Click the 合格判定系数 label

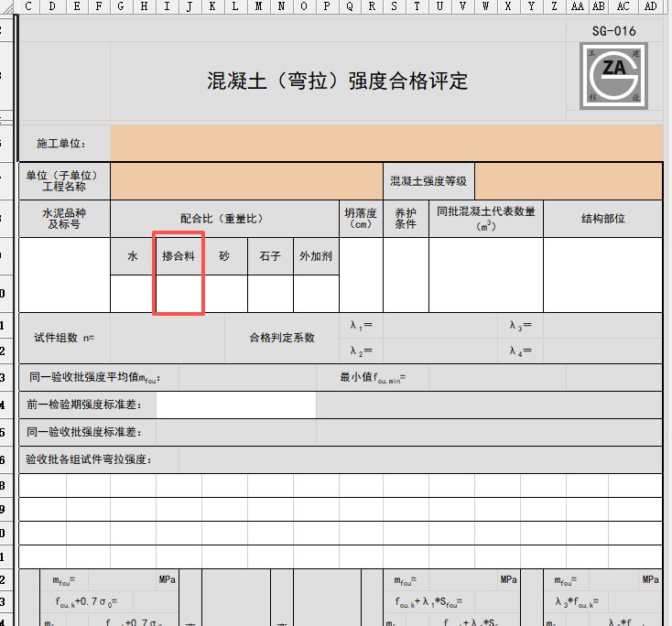(282, 338)
